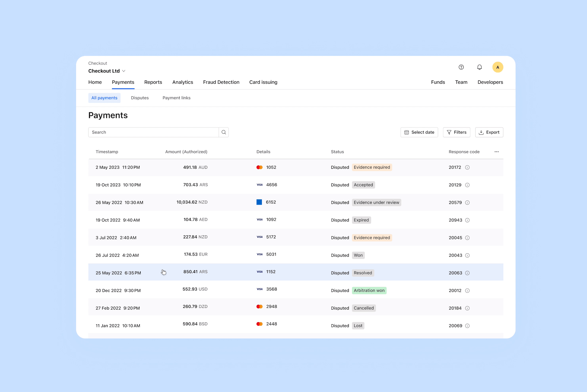Open the user avatar labeled A
587x392 pixels.
point(498,67)
